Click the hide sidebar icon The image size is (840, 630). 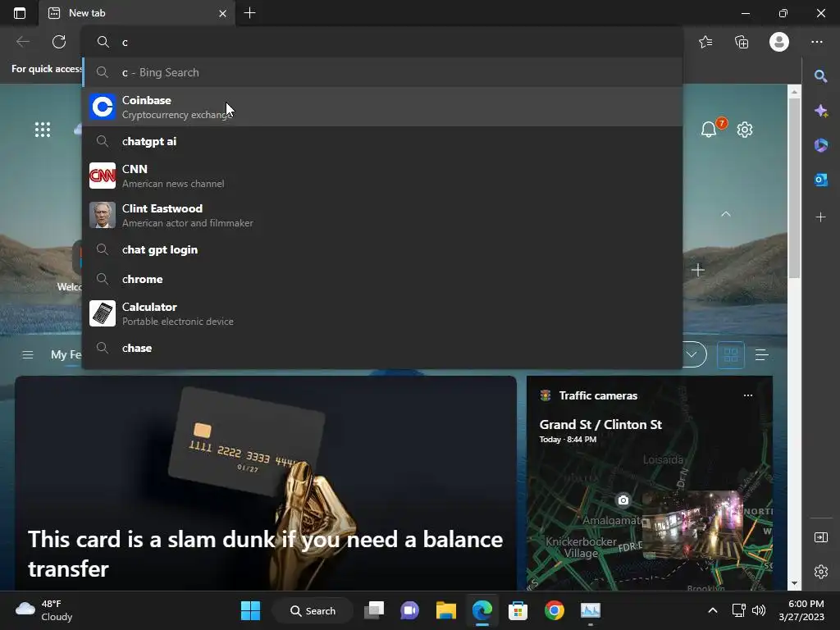pyautogui.click(x=820, y=536)
